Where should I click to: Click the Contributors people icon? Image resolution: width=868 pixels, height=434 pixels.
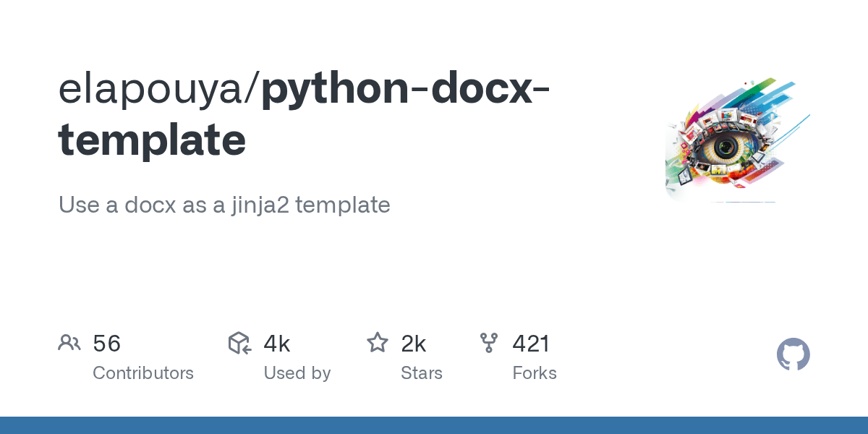pyautogui.click(x=69, y=343)
